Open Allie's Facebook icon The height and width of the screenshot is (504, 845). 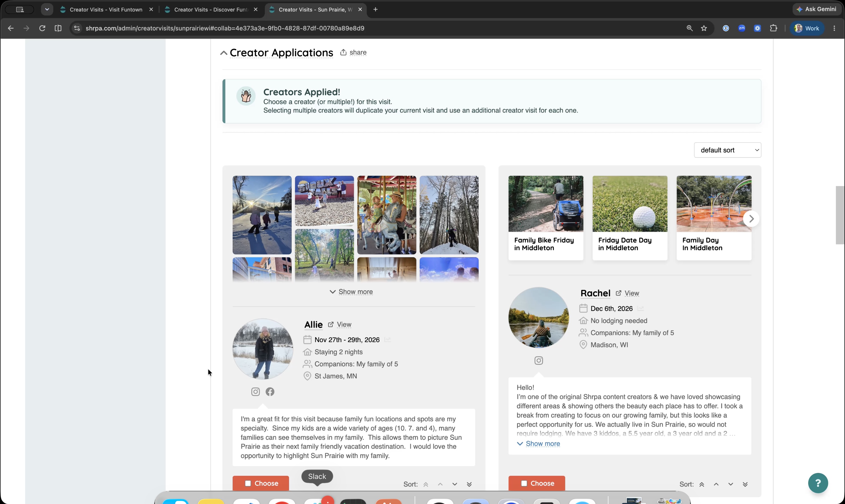(x=270, y=392)
